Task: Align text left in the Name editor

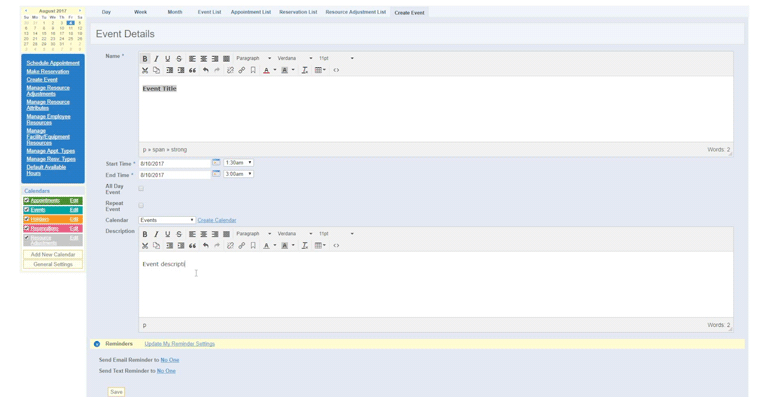Action: tap(192, 59)
